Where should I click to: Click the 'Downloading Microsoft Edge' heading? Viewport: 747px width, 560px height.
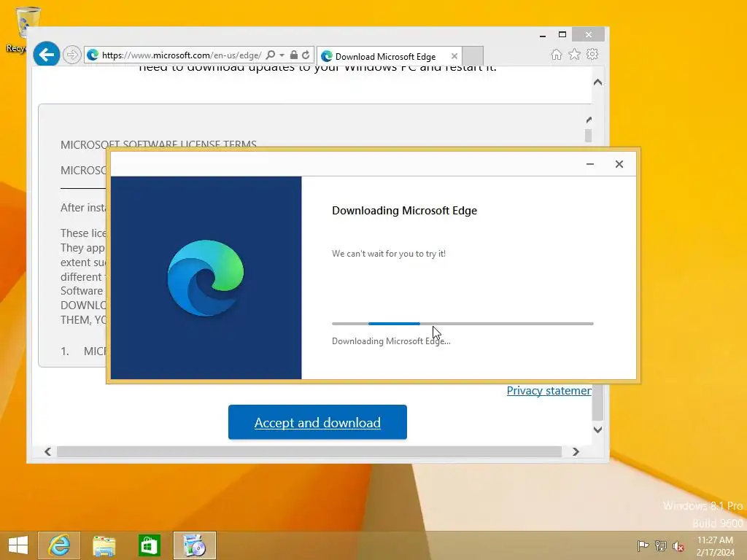404,211
